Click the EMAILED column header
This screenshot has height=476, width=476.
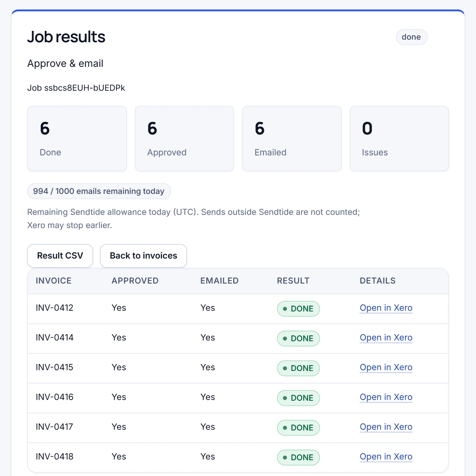coord(219,281)
